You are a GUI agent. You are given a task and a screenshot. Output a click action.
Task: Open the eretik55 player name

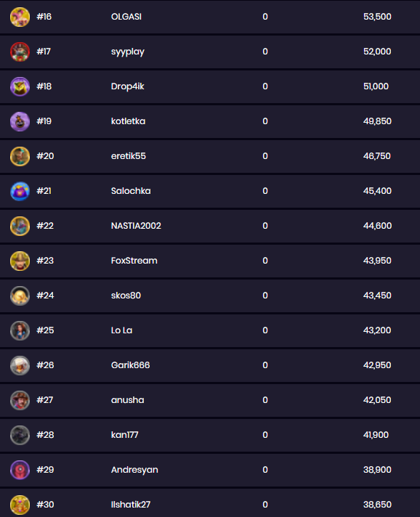tap(129, 156)
